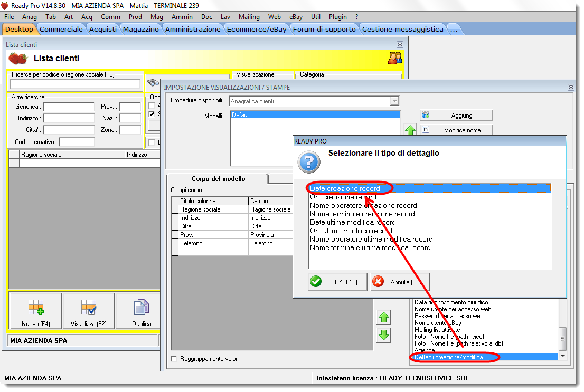Click the field list scroll down arrow

(563, 356)
